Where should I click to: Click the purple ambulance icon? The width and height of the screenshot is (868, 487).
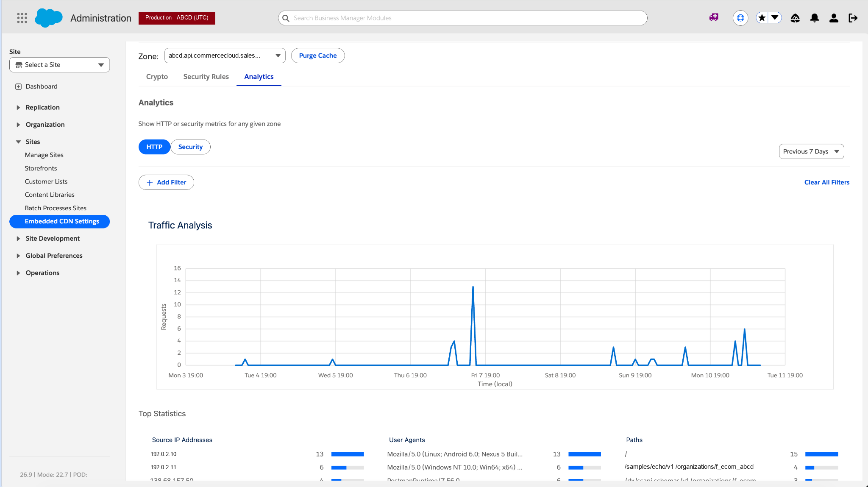(x=714, y=17)
